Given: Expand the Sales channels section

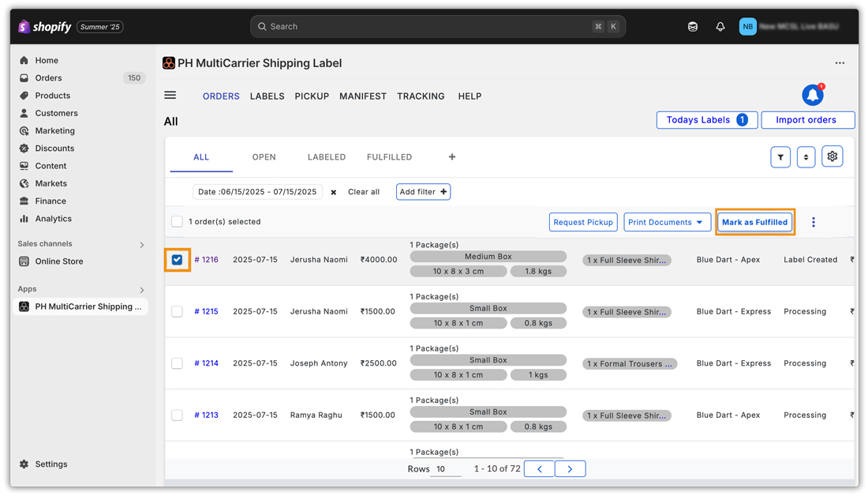Looking at the screenshot, I should point(142,244).
